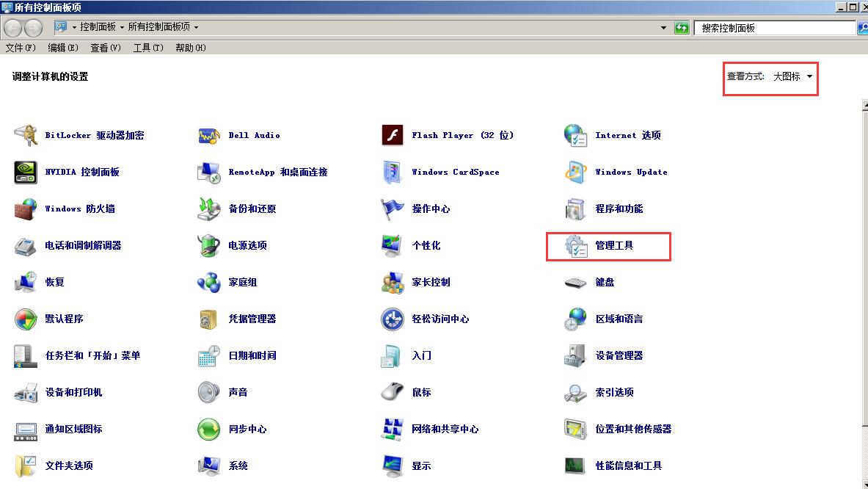Open the 帮助(H) menu
868x489 pixels.
click(x=191, y=48)
